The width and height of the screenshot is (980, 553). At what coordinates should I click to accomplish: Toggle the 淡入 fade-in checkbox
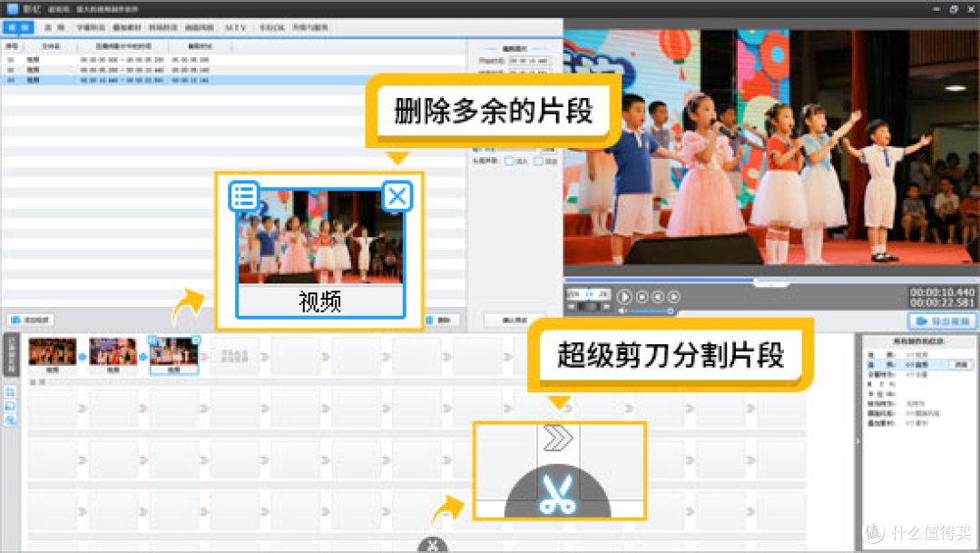(509, 162)
